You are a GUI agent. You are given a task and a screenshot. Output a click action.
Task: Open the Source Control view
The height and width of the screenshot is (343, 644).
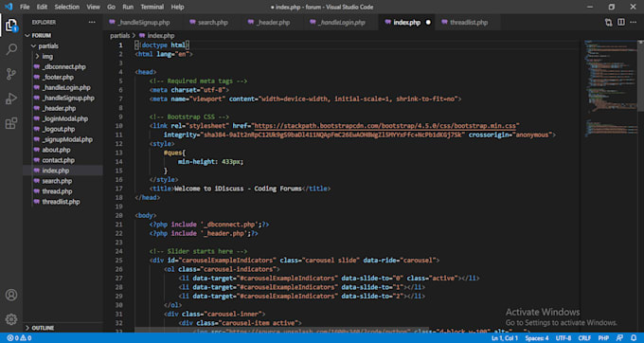coord(11,74)
